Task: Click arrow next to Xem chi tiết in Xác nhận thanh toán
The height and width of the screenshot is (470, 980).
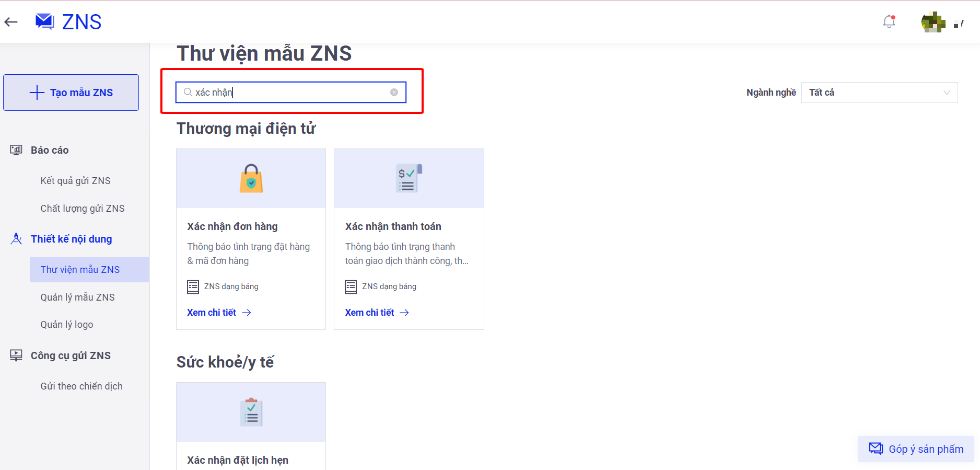Action: 404,313
